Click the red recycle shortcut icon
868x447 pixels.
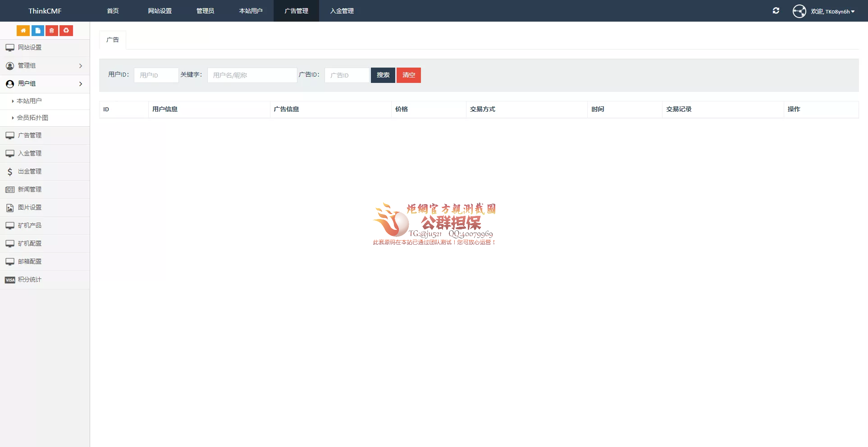click(66, 31)
